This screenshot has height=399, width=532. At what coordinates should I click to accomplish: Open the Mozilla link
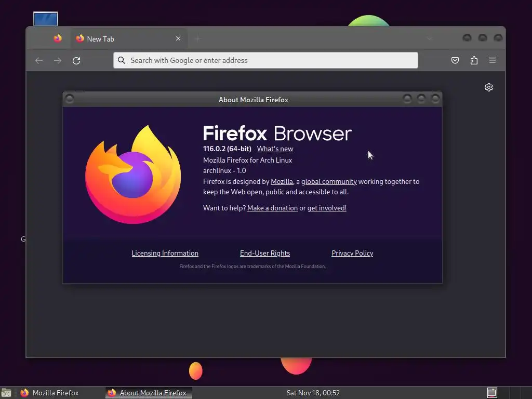point(282,181)
